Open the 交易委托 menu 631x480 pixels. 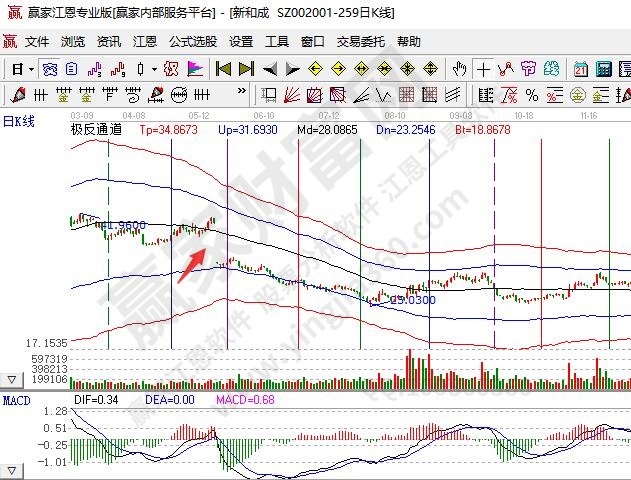click(x=360, y=42)
